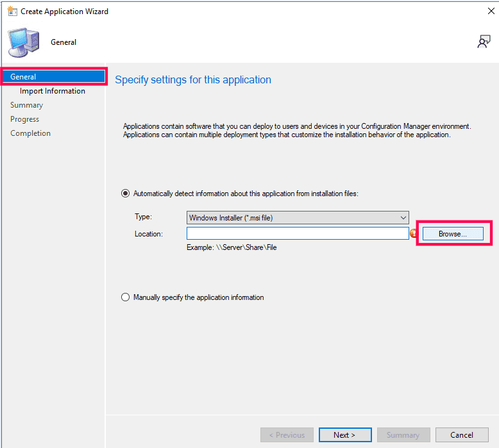The width and height of the screenshot is (499, 448).
Task: Click the Browse... button
Action: pos(453,234)
